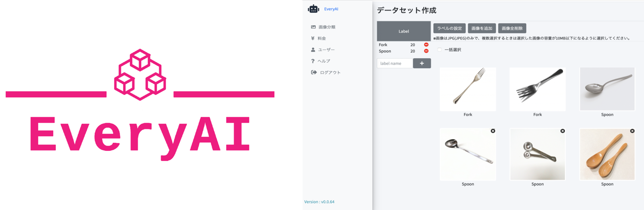Click the Fork caption under the single fork
Viewport: 644px width, 210px height.
pos(468,115)
